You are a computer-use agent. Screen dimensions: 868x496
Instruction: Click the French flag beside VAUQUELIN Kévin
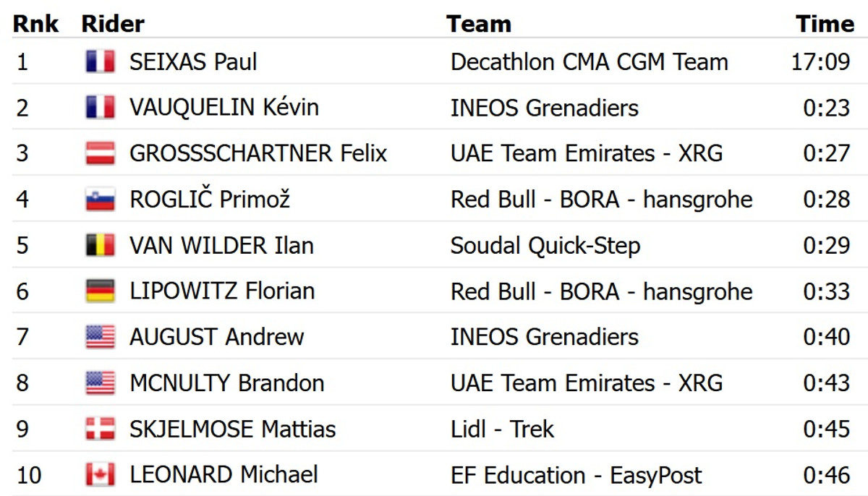coord(100,108)
